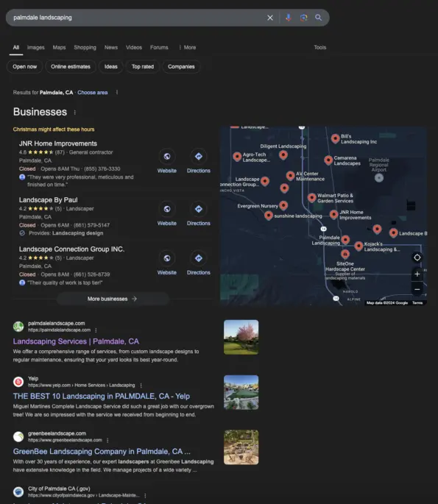Open options menu next to Businesses heading
The height and width of the screenshot is (504, 438).
pyautogui.click(x=74, y=112)
